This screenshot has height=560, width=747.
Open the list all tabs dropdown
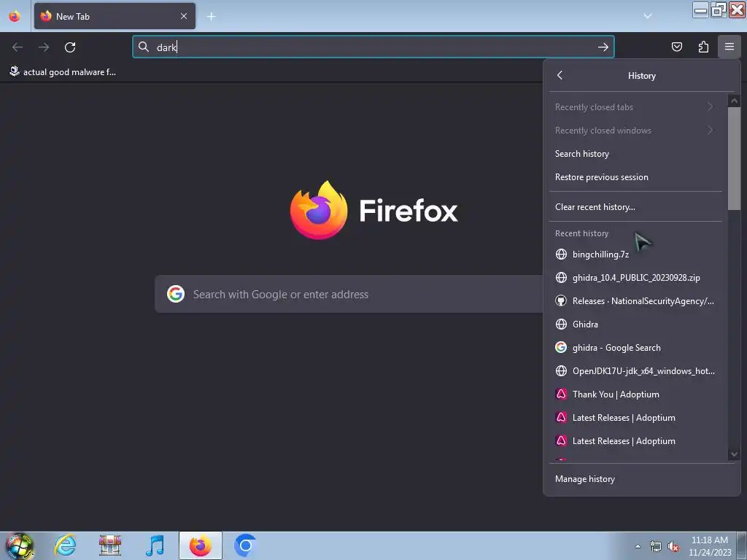(x=648, y=16)
